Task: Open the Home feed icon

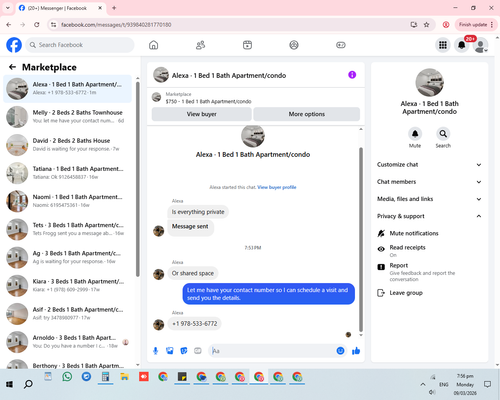Action: (x=153, y=45)
